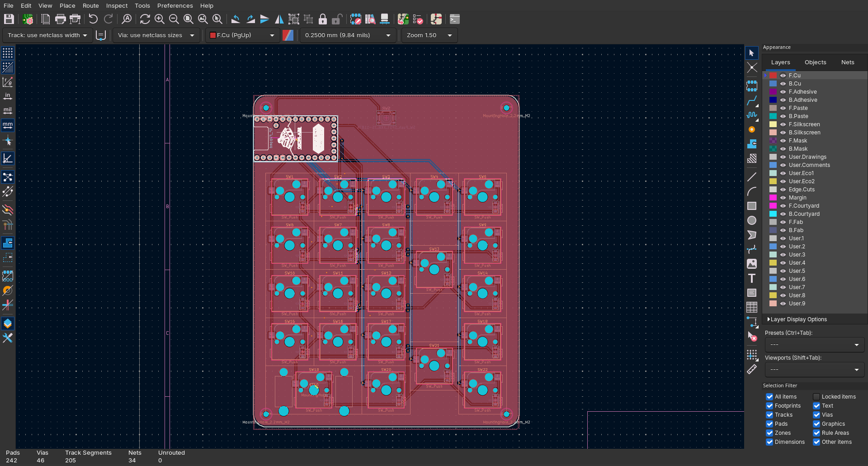Viewport: 868px width, 466px height.
Task: Select the Route Tracks tool
Action: 752,101
